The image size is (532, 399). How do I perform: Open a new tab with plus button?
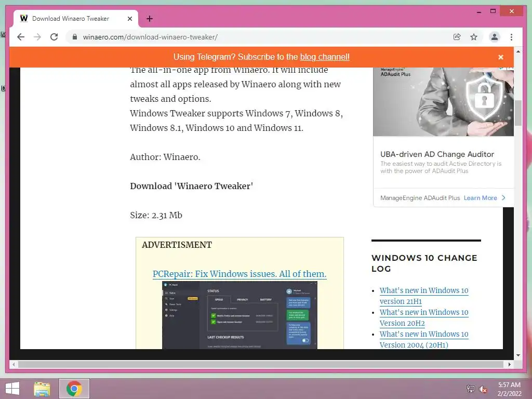tap(150, 19)
